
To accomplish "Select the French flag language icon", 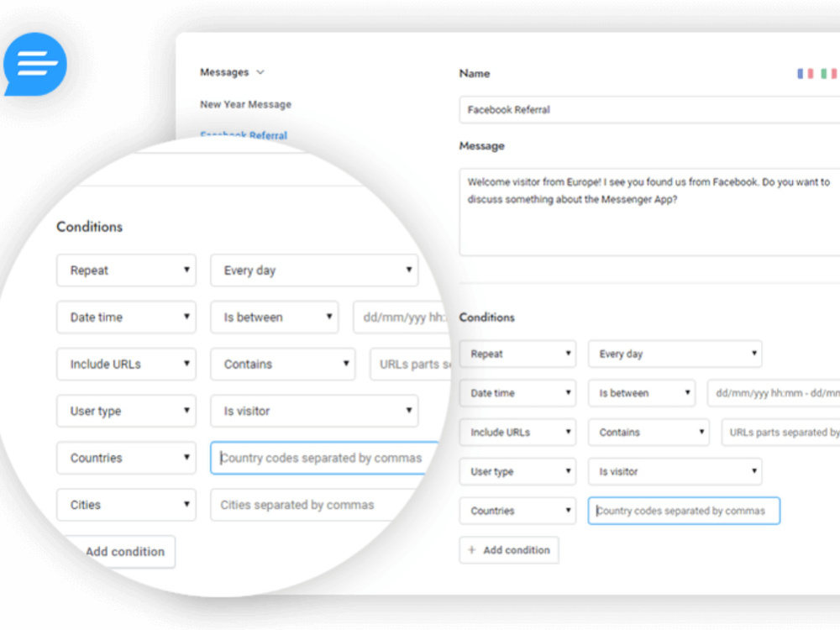I will coord(806,73).
